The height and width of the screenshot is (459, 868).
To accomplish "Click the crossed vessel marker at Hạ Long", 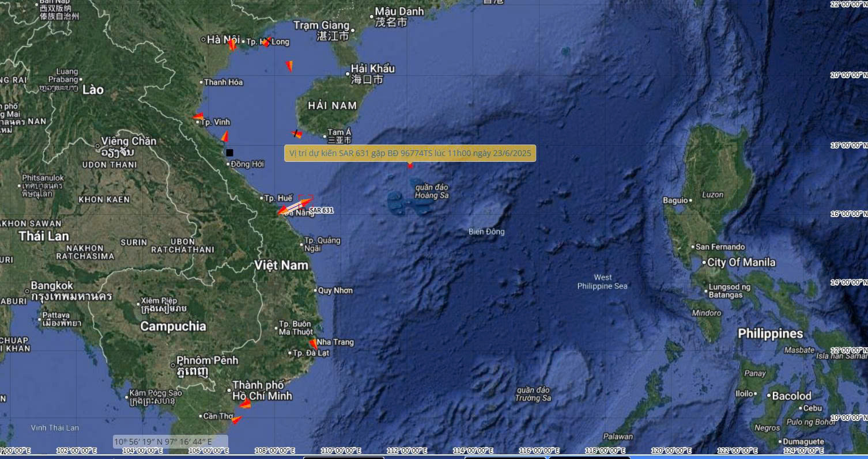I will coord(267,41).
